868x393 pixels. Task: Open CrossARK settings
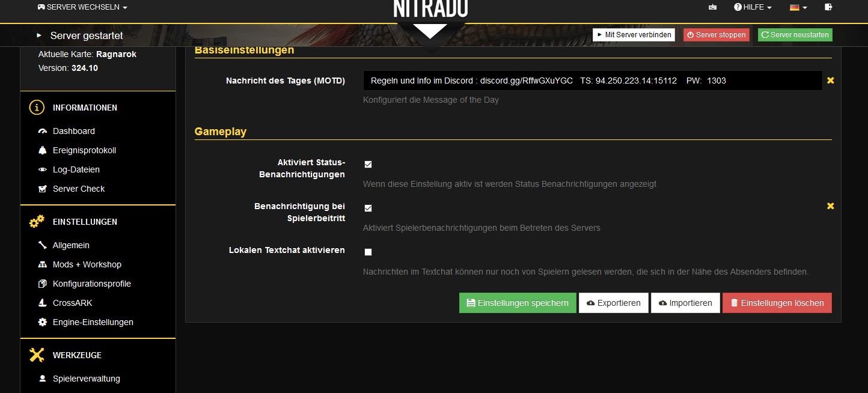(x=73, y=303)
